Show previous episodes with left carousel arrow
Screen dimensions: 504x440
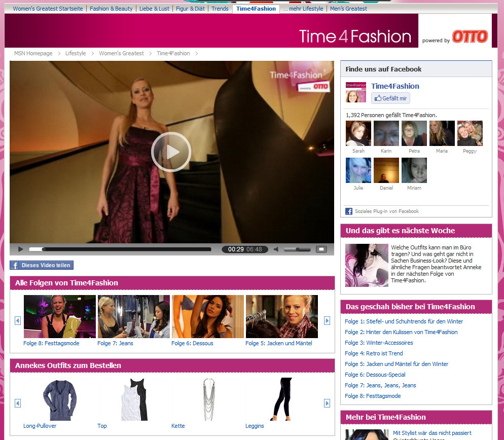18,320
